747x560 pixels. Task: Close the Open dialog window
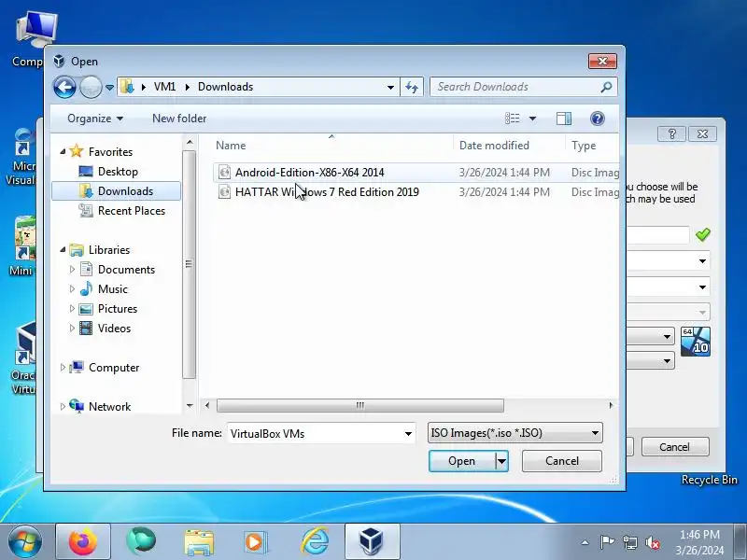pos(602,61)
